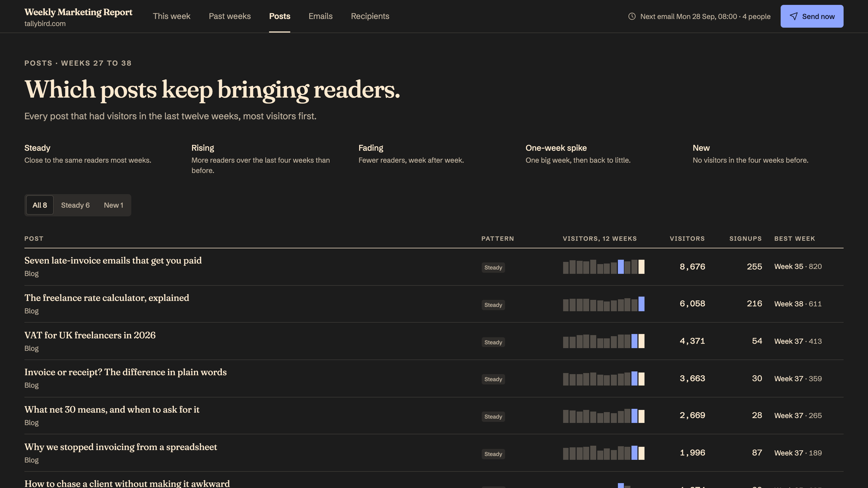Click the 4,371 visitors value

(x=692, y=341)
